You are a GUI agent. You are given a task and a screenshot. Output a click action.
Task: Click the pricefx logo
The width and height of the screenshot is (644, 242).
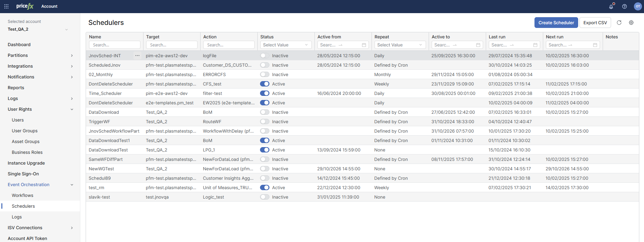tap(25, 6)
